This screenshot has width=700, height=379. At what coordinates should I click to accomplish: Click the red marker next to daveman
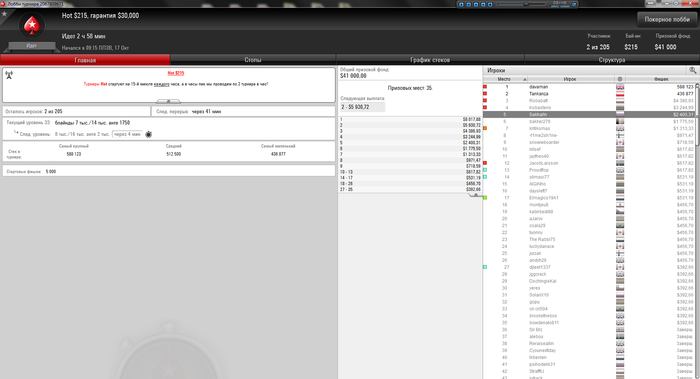485,87
